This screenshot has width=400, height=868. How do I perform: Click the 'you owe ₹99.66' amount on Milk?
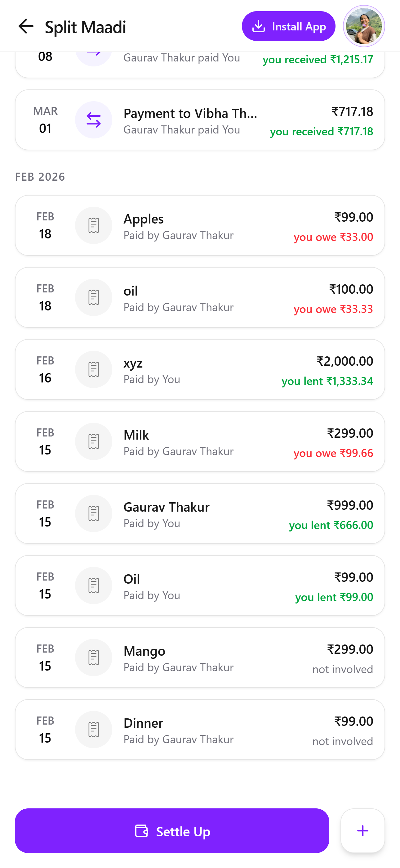click(x=333, y=453)
